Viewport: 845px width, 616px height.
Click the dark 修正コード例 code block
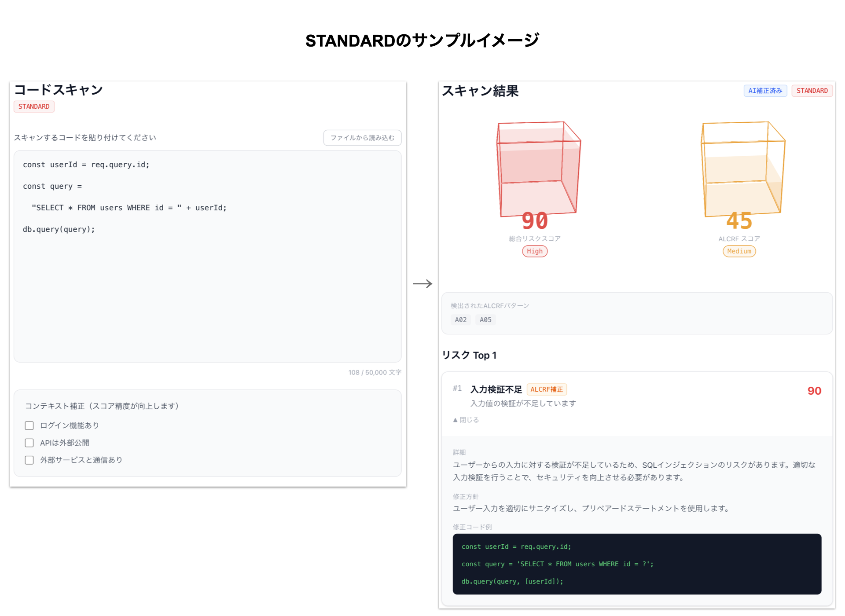[x=637, y=564]
